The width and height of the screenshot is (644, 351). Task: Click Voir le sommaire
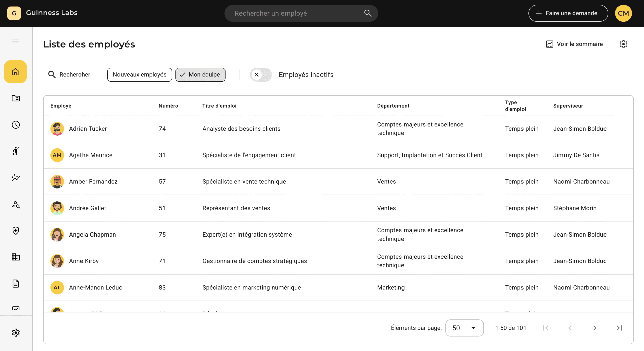(574, 44)
